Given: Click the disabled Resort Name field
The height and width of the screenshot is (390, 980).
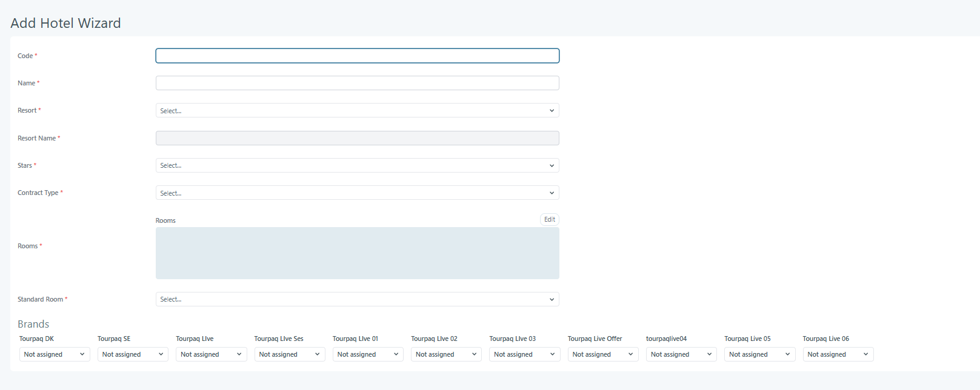Looking at the screenshot, I should (357, 138).
